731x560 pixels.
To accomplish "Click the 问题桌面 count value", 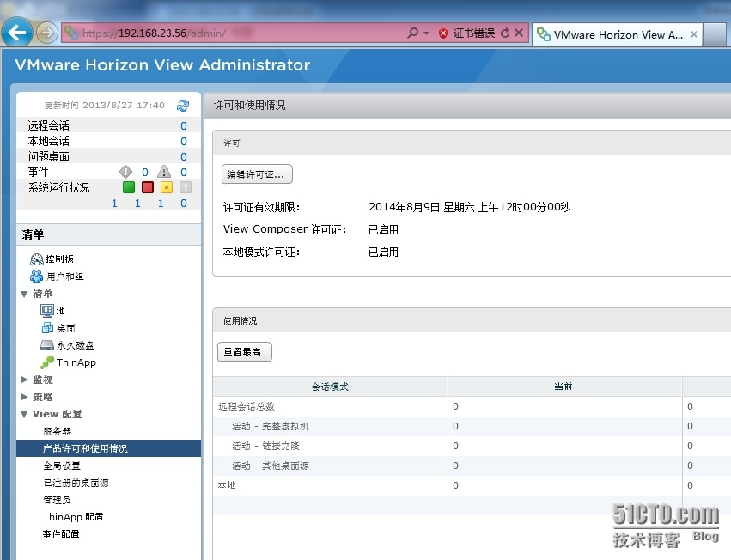I will (184, 156).
